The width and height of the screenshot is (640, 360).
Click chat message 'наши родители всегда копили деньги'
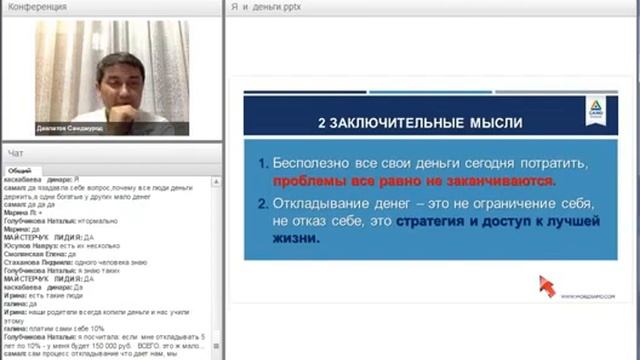point(97,316)
